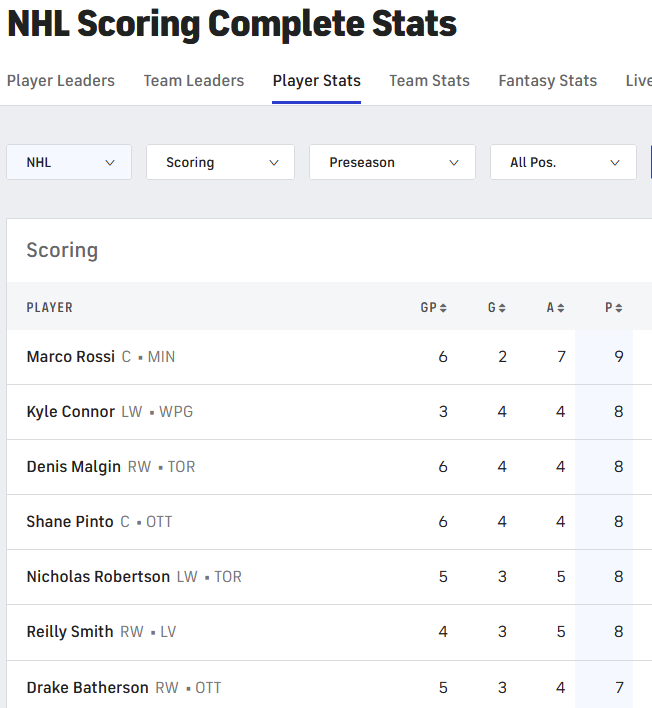This screenshot has height=708, width=652.
Task: Expand the All Pos. position filter
Action: point(563,162)
